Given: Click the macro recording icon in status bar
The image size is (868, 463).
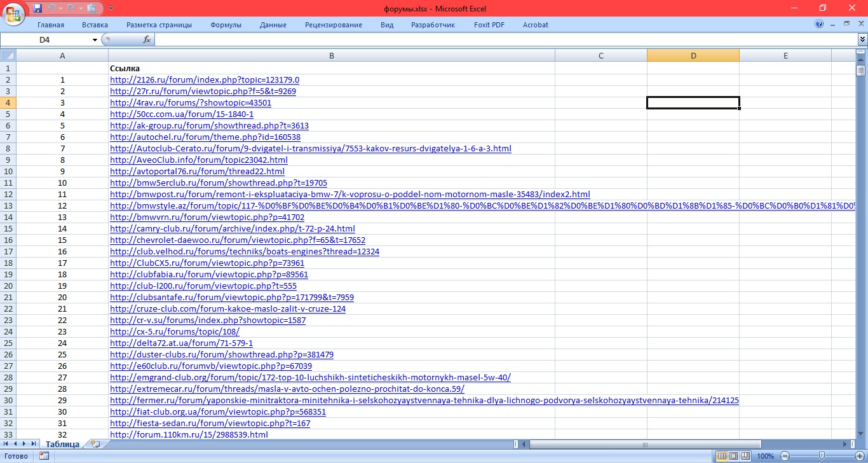Looking at the screenshot, I should coord(44,456).
